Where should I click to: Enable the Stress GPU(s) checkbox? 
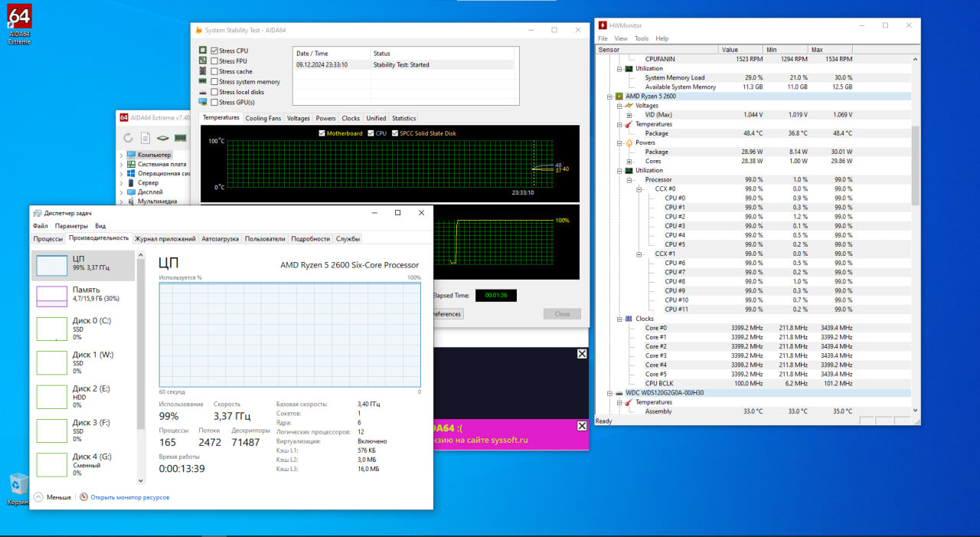(x=214, y=102)
